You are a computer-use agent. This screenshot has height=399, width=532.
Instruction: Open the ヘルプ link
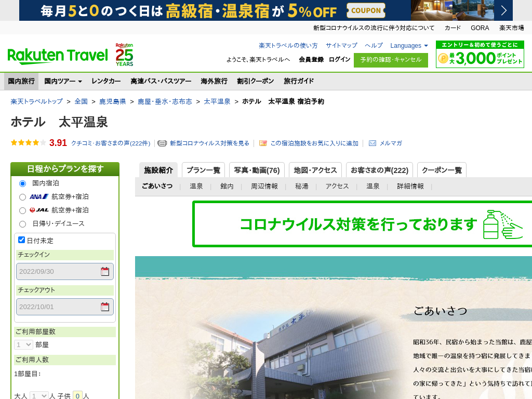374,46
